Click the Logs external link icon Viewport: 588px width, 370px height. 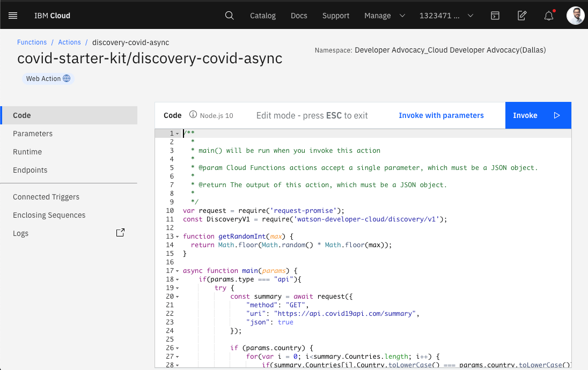tap(120, 233)
